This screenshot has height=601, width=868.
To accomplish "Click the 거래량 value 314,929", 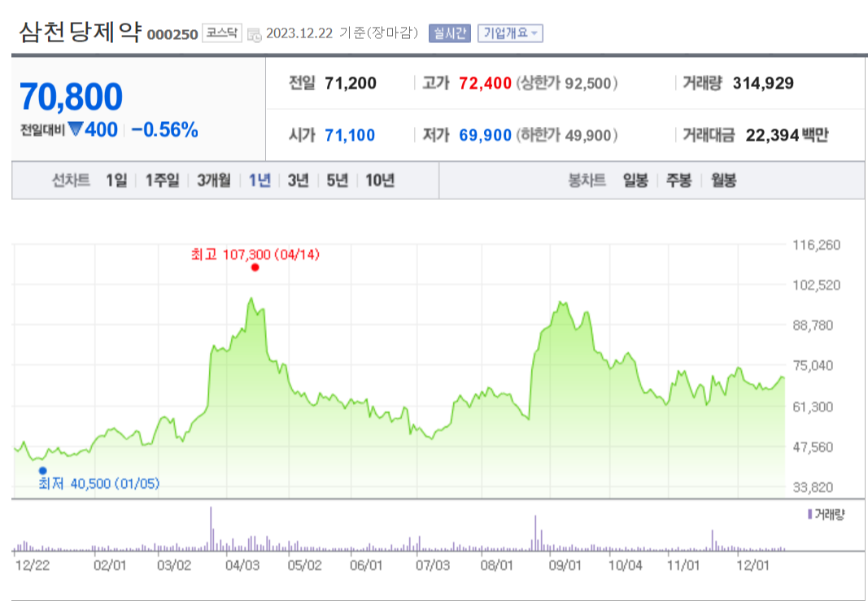I will [763, 84].
